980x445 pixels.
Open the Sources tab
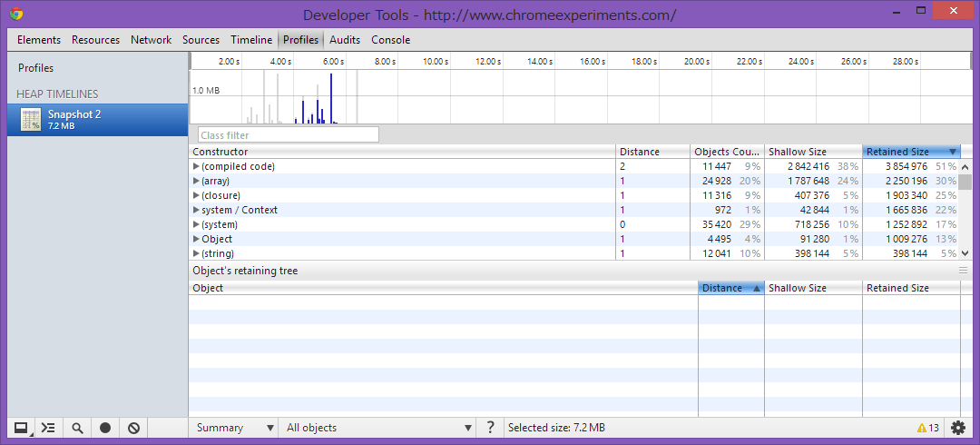tap(201, 39)
